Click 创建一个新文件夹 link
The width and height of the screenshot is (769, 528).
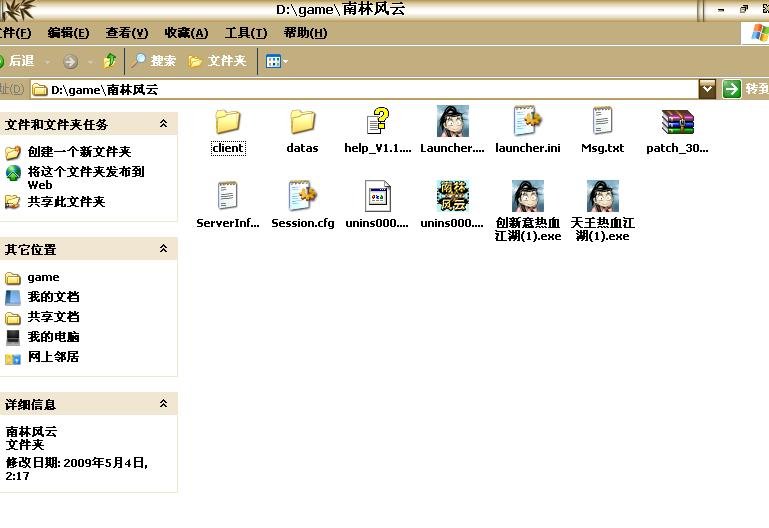[79, 151]
